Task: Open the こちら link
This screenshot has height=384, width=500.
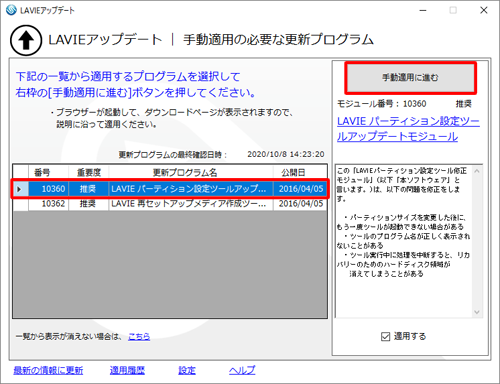Action: pos(139,337)
